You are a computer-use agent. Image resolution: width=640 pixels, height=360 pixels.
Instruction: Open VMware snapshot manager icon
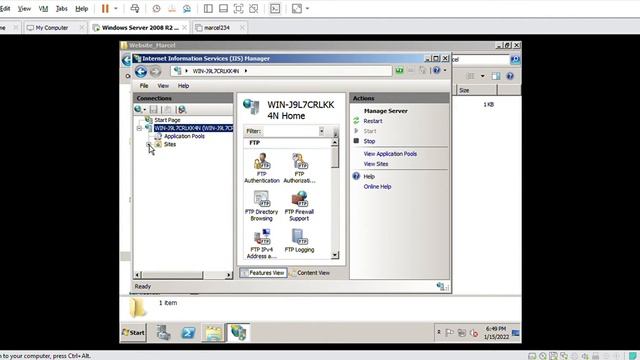(x=187, y=8)
